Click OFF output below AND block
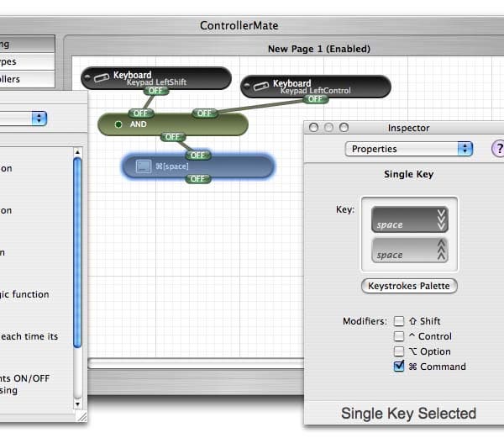 [172, 137]
